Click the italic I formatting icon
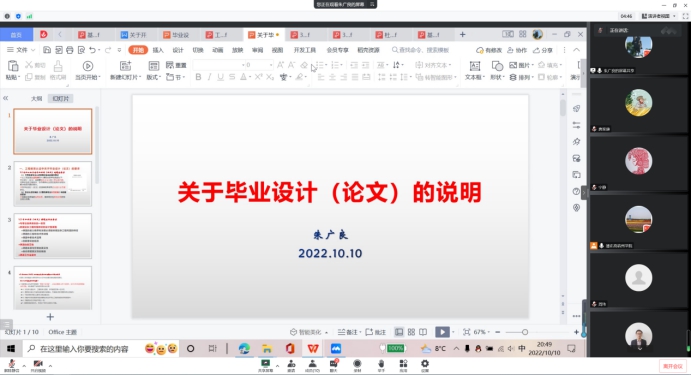 tap(209, 77)
